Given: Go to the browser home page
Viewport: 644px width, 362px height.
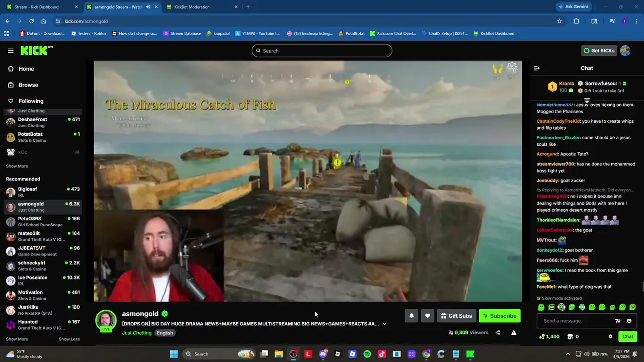Looking at the screenshot, I should (43, 21).
